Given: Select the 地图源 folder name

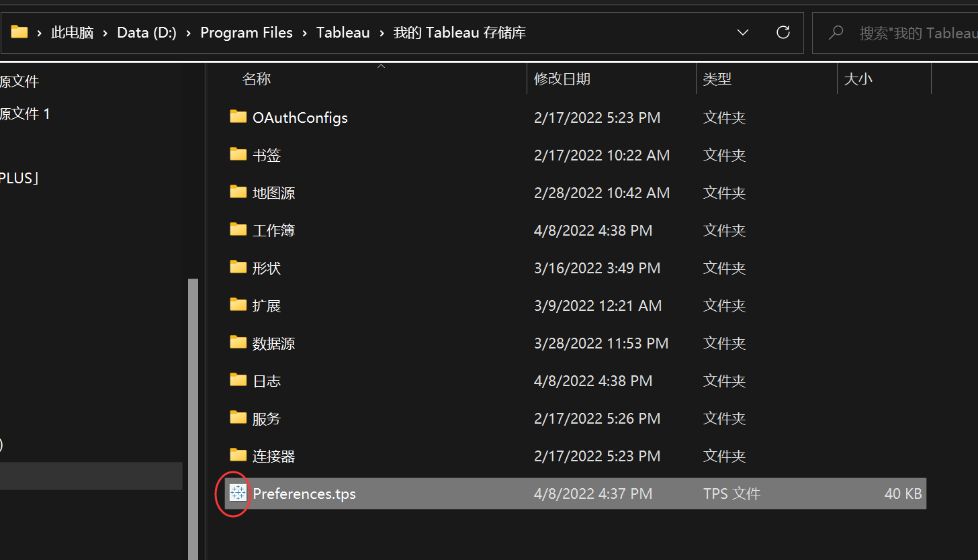Looking at the screenshot, I should pos(273,193).
